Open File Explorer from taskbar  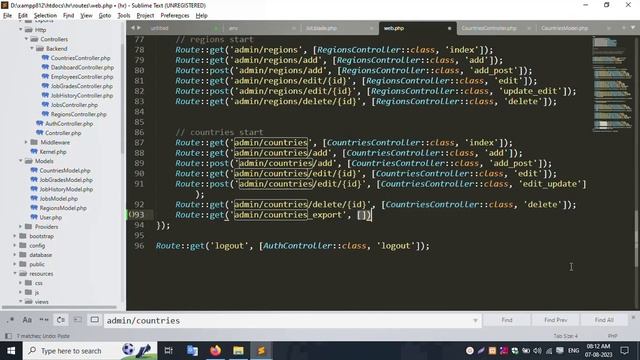pos(238,351)
